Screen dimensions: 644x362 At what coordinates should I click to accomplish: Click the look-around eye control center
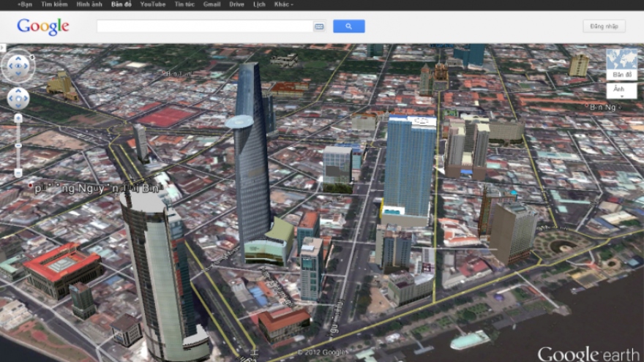click(x=18, y=67)
